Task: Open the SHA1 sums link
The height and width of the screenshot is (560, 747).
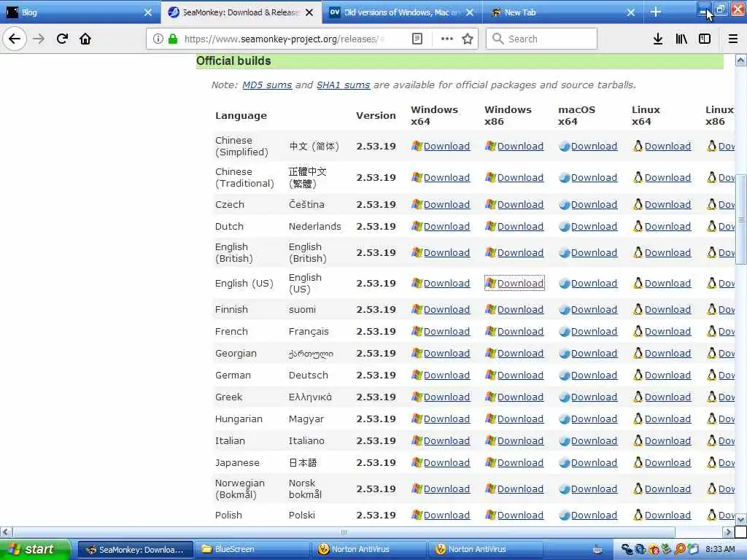Action: point(343,85)
